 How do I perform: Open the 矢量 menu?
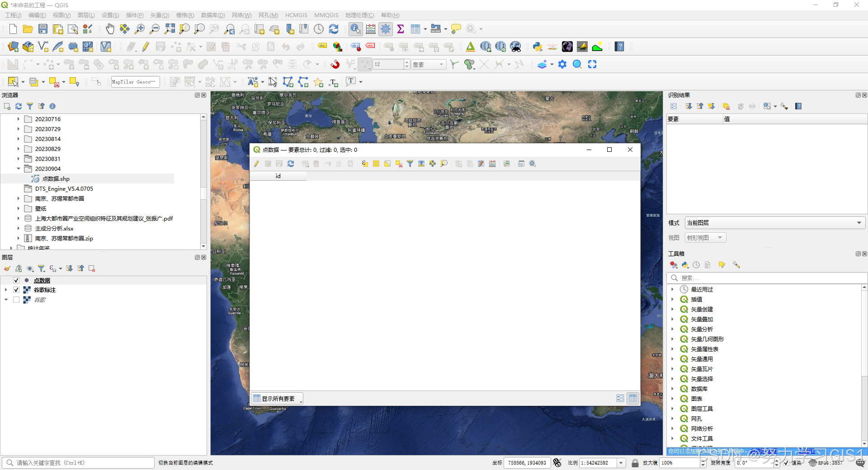160,15
